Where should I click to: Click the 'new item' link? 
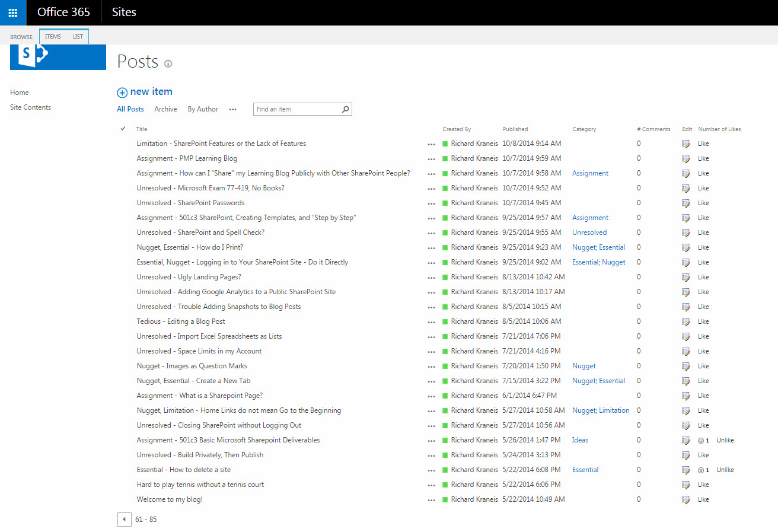(151, 92)
